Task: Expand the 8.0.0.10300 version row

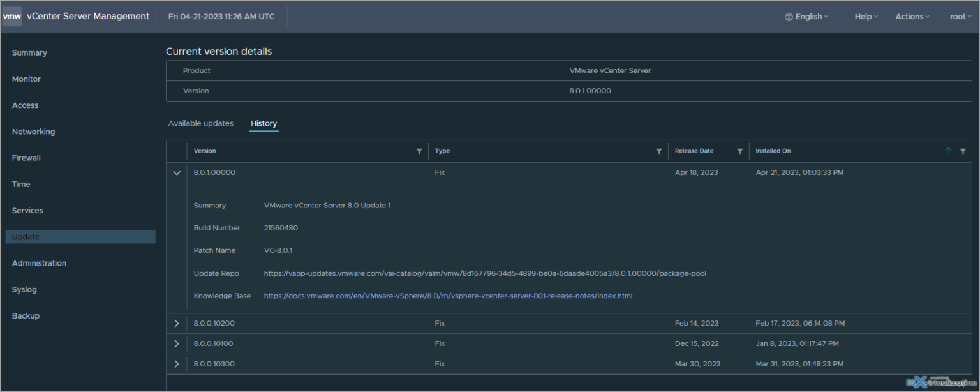Action: (x=177, y=364)
